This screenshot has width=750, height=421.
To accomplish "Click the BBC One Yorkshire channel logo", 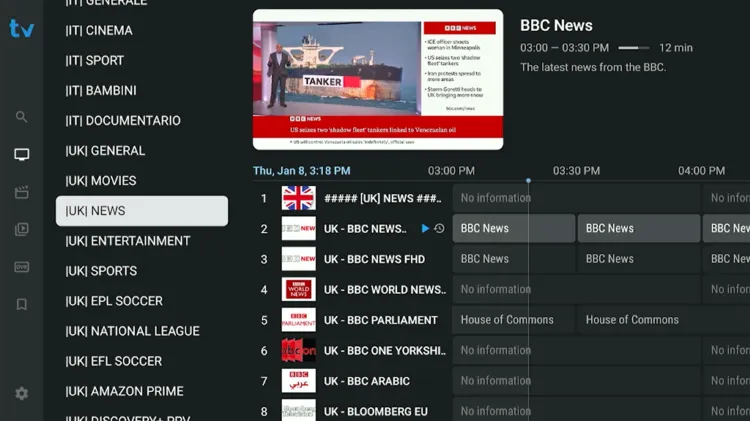I will pyautogui.click(x=298, y=351).
